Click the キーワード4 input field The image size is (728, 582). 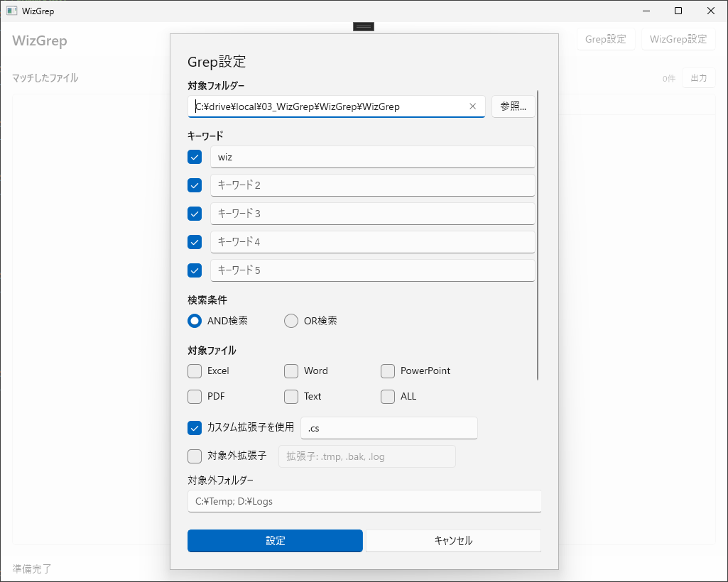point(373,242)
